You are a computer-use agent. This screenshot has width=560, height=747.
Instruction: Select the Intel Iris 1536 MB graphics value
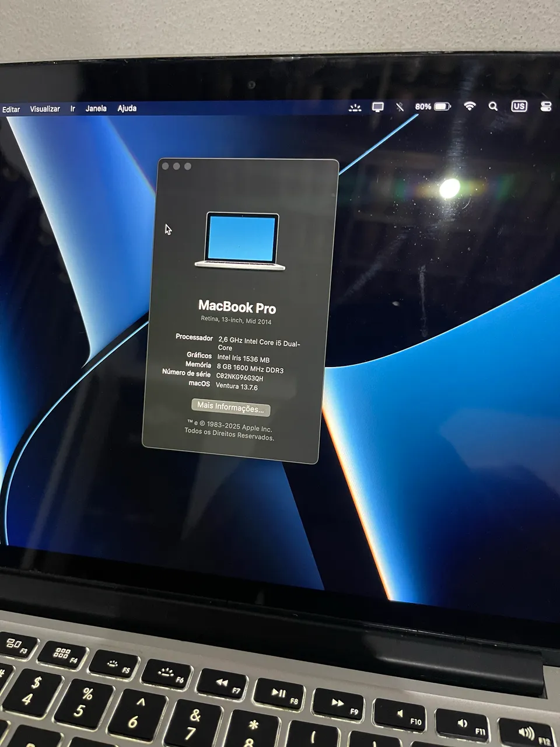(x=243, y=358)
